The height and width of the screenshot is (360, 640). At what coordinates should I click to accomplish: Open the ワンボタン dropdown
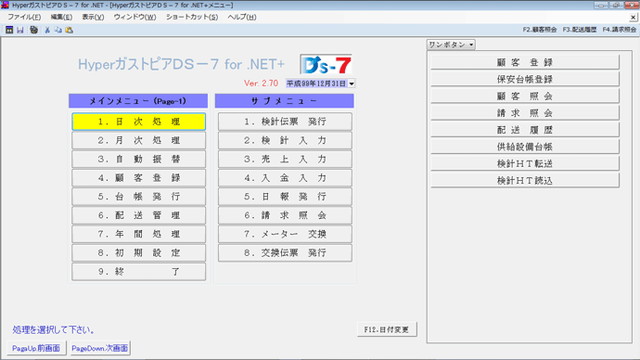tap(451, 44)
